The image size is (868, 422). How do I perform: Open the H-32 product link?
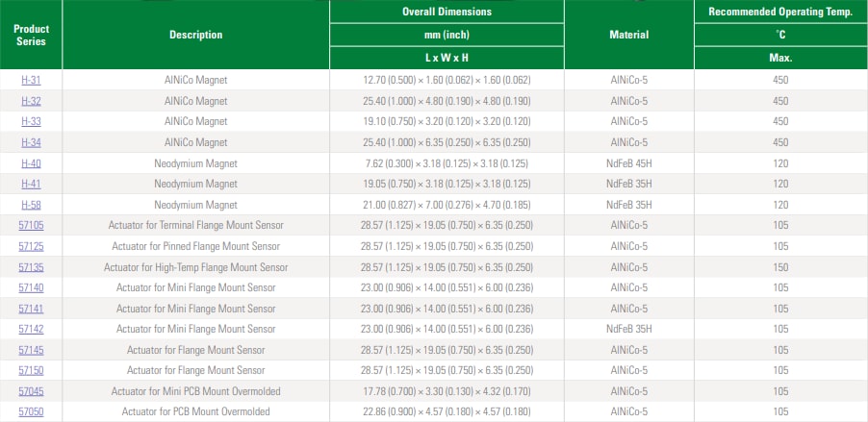31,101
